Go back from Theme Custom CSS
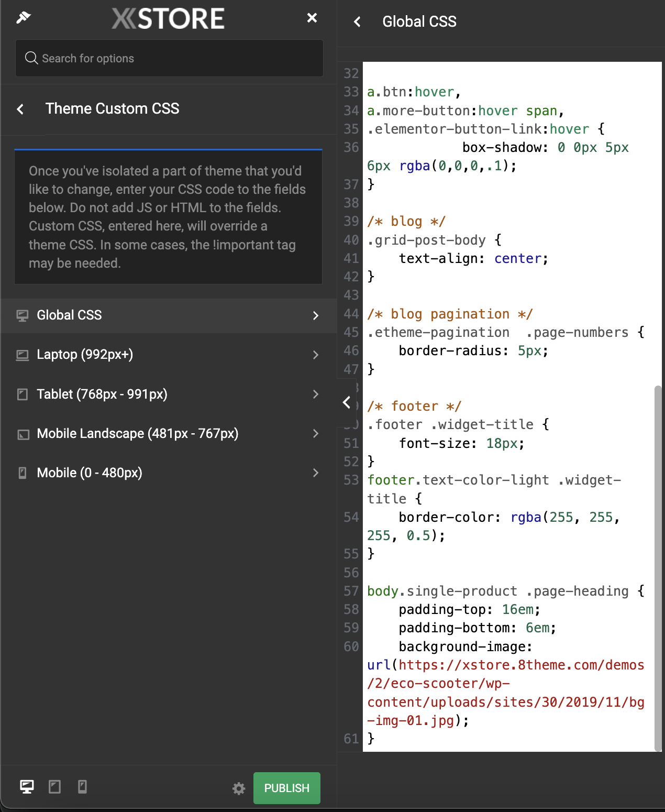This screenshot has width=665, height=812. pos(20,109)
